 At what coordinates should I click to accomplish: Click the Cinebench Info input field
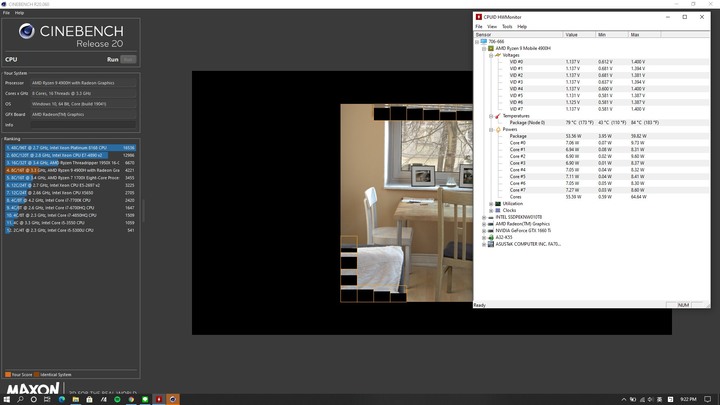point(83,125)
